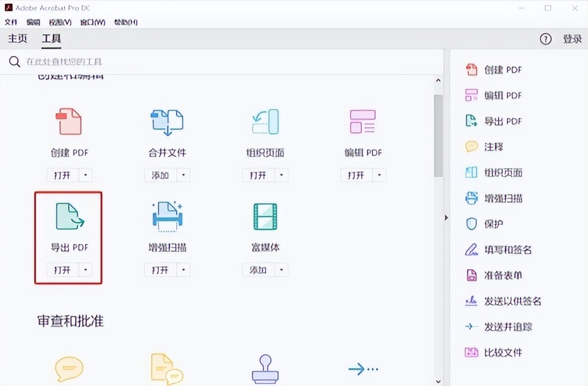The height and width of the screenshot is (386, 588).
Task: Click 打开 button under Organize Pages
Action: 258,175
